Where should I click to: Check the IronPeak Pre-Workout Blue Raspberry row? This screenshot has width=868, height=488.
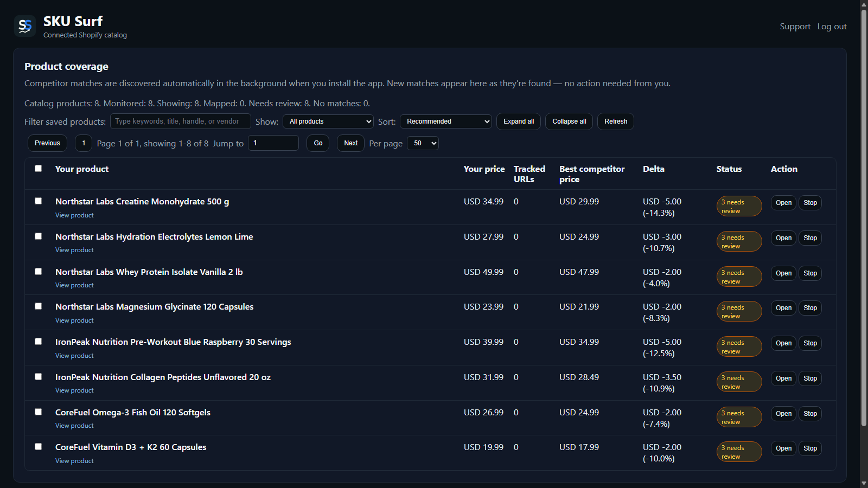coord(39,342)
